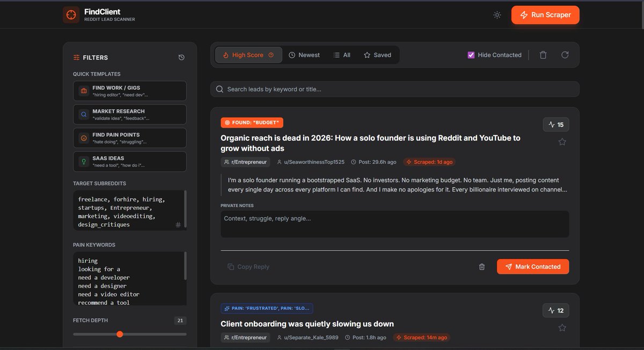The image size is (644, 350).
Task: Click the Fetch Depth value 21
Action: [x=180, y=320]
